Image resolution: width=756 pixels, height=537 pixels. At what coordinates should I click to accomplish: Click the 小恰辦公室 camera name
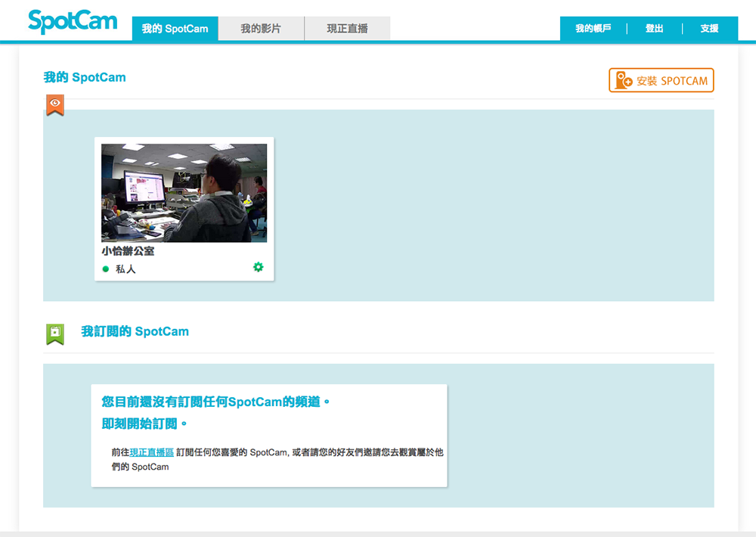[128, 251]
